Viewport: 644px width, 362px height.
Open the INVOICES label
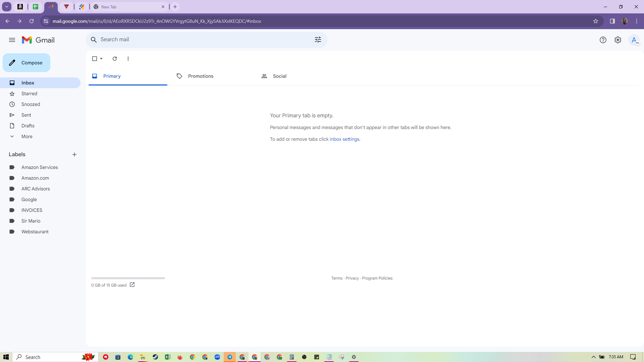[40, 210]
